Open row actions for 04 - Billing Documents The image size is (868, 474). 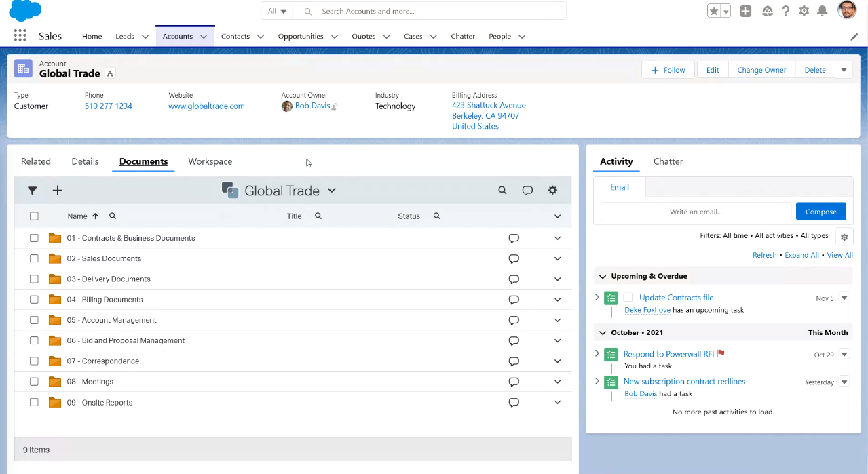click(x=557, y=300)
